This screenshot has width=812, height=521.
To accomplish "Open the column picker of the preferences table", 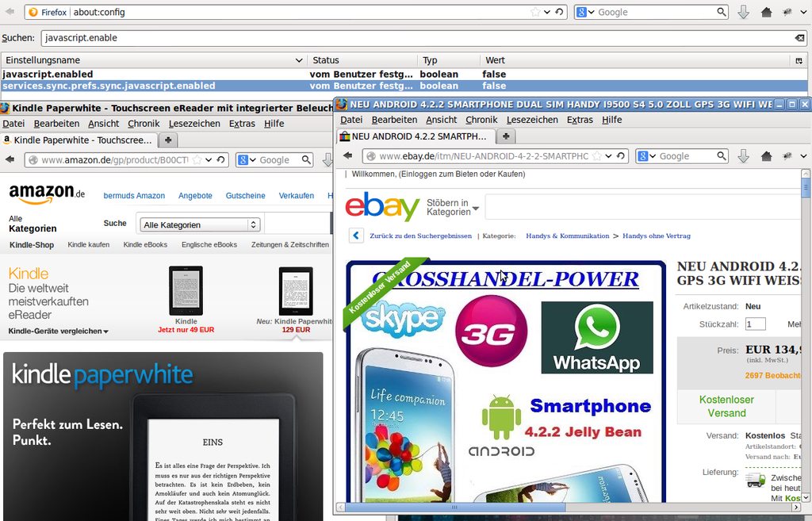I will (x=799, y=60).
